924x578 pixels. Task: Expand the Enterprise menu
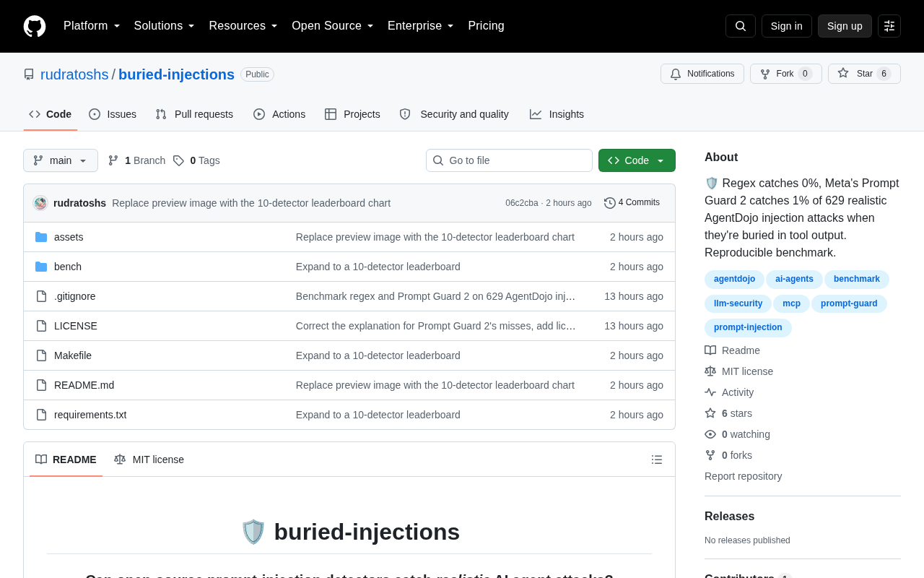click(421, 26)
